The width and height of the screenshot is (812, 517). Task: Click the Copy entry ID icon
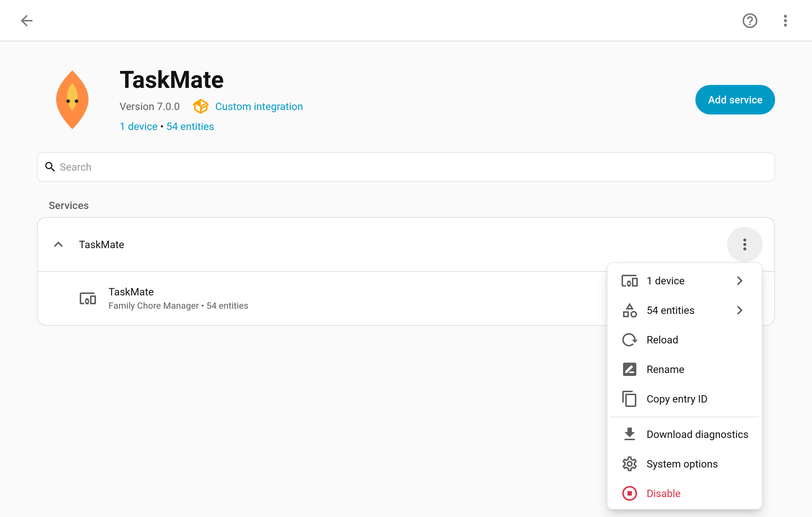point(629,399)
